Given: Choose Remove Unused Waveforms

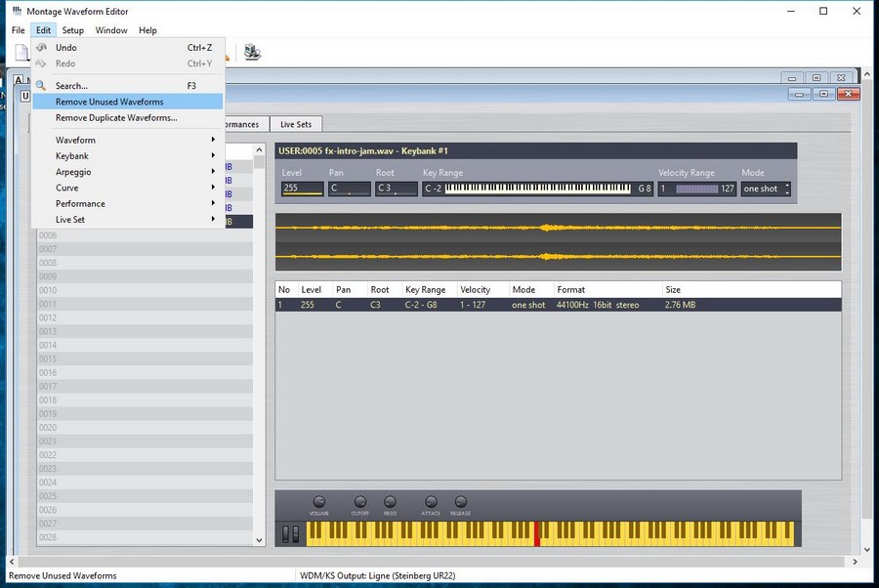Looking at the screenshot, I should 109,102.
